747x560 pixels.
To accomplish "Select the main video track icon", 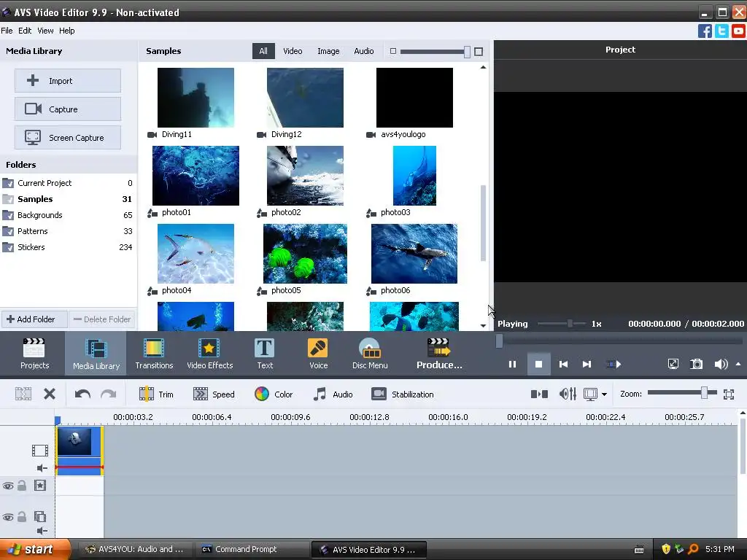I will 40,450.
